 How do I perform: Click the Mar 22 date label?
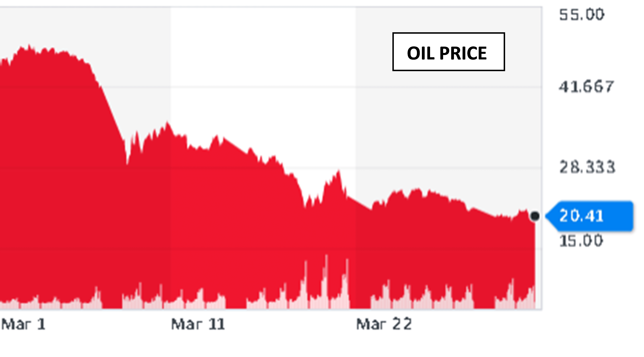pos(384,324)
